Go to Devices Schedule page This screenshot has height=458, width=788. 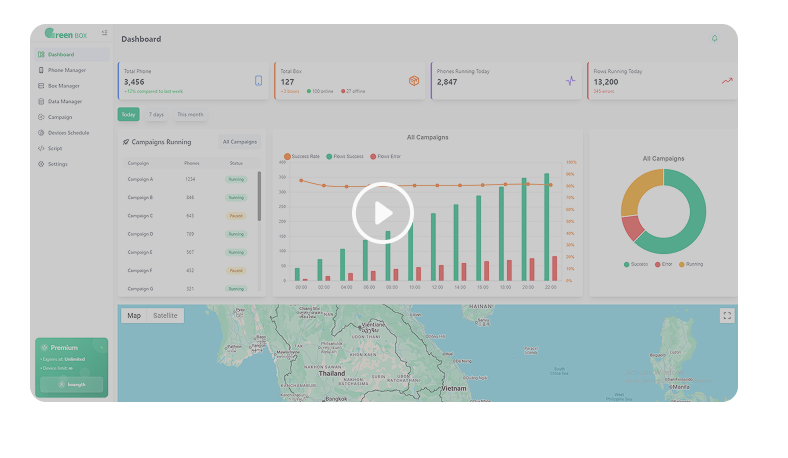(68, 132)
